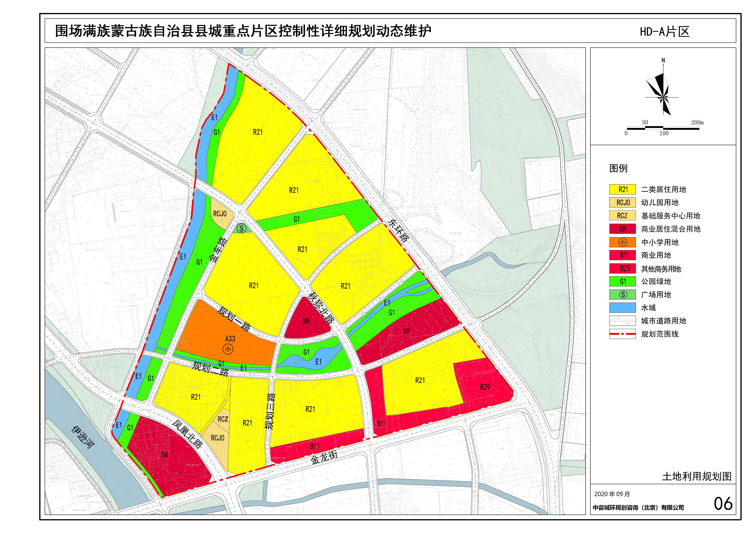Click the red dash-dot boundary line sample in the legend
Viewport: 756px width, 535px height.
(622, 334)
